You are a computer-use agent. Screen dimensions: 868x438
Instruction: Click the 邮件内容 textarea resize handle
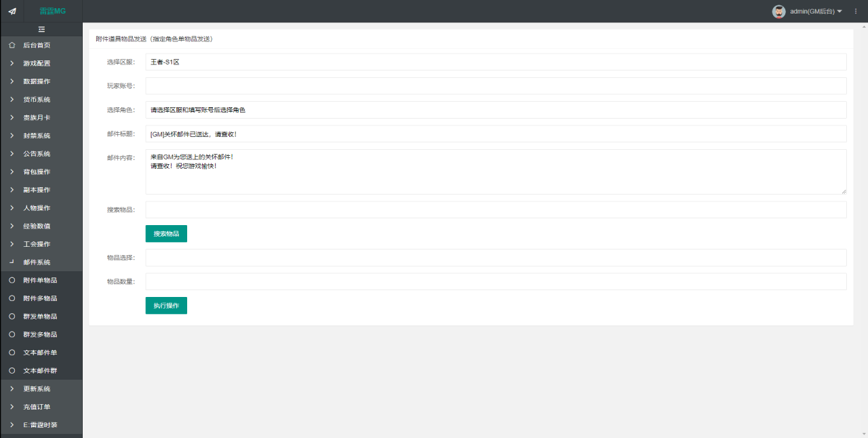pyautogui.click(x=844, y=191)
